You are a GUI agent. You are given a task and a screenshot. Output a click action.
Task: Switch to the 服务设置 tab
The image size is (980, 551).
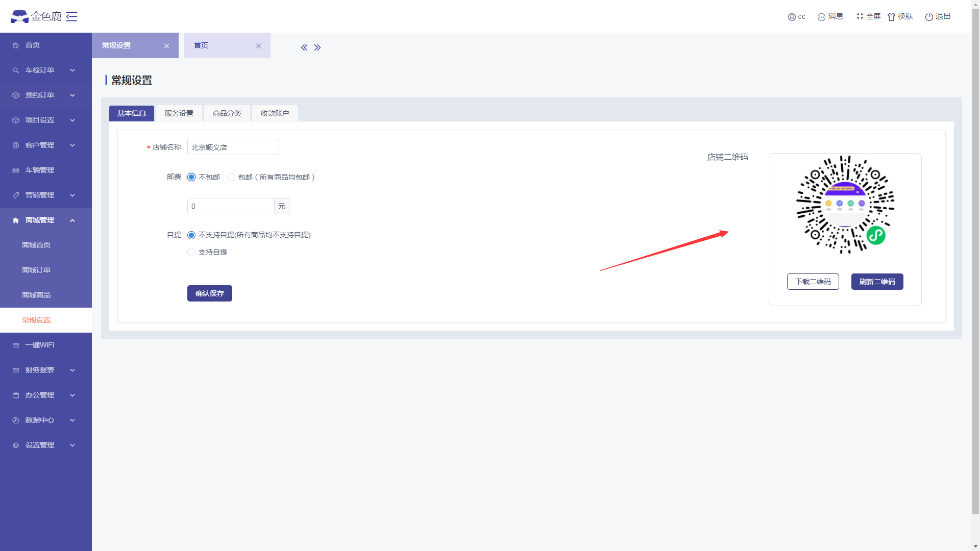(179, 113)
